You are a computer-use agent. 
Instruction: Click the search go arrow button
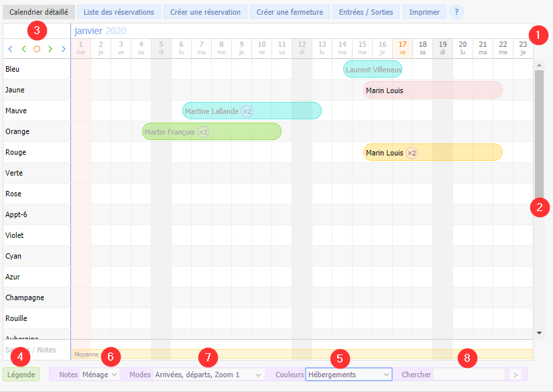(516, 375)
